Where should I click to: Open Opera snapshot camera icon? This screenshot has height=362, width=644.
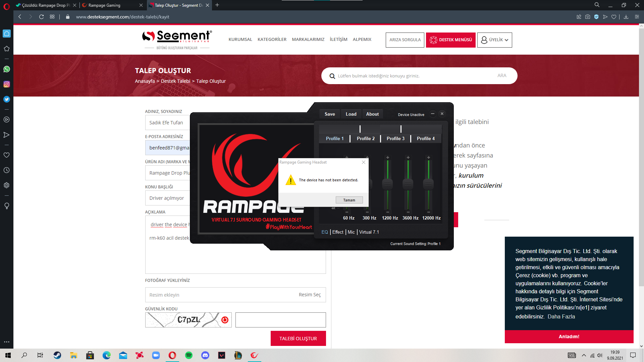[588, 17]
